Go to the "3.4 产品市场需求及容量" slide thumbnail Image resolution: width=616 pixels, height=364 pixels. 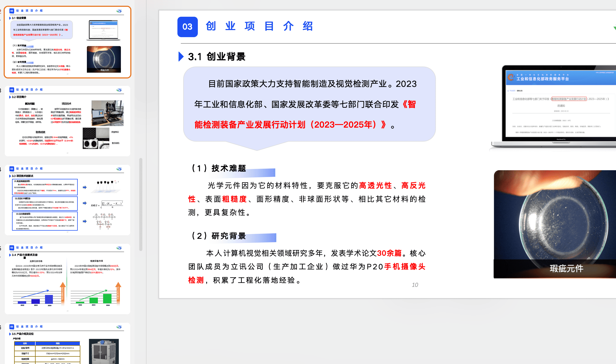68,279
